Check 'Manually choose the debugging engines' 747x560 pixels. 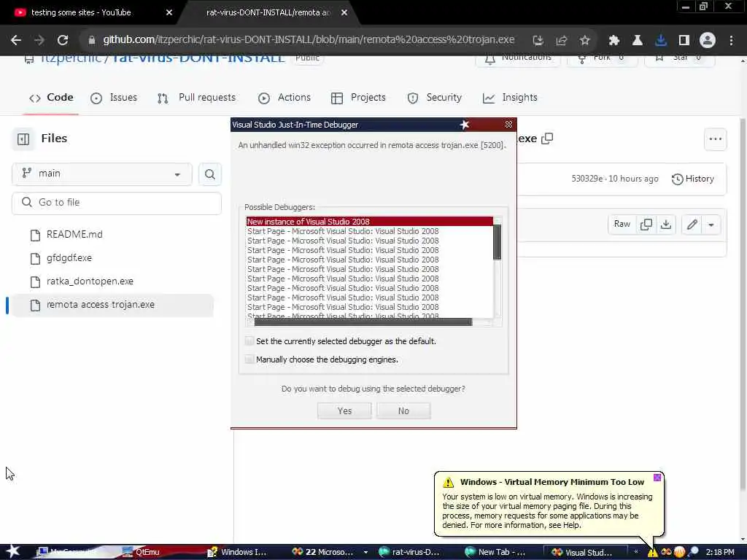click(249, 359)
